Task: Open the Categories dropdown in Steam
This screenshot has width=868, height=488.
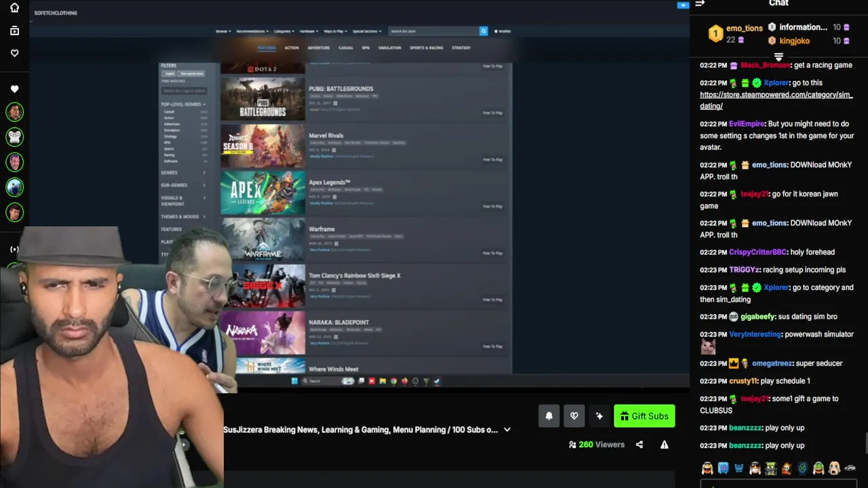Action: coord(284,31)
